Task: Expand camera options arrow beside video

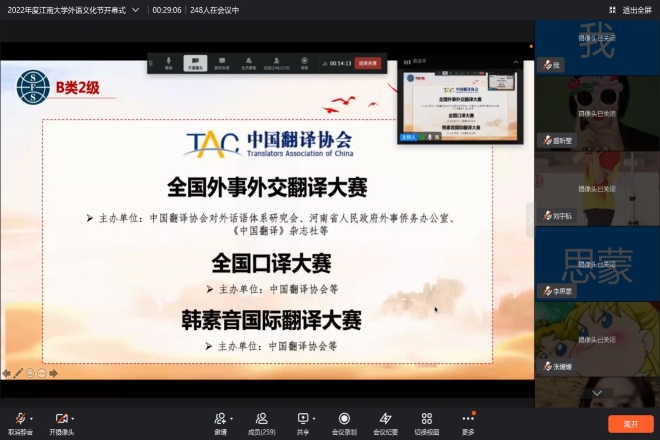Action: coord(73,418)
